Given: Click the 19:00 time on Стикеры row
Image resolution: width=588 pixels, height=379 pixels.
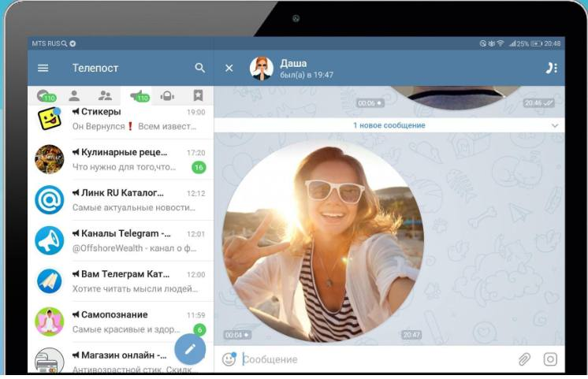Looking at the screenshot, I should [196, 112].
